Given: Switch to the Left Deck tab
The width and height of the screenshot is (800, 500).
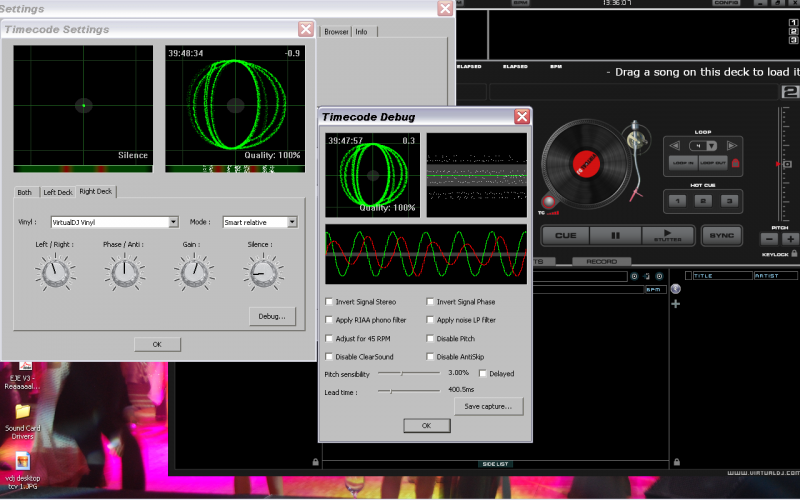Looking at the screenshot, I should pos(57,191).
